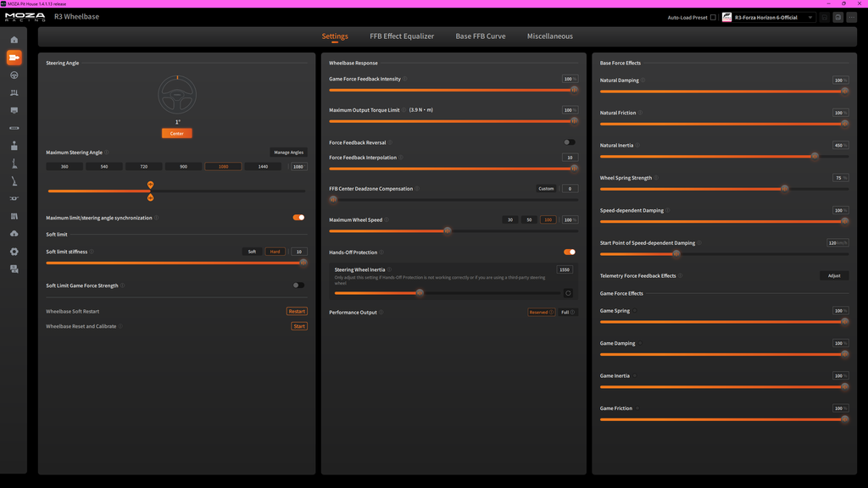Click the Natural Inertia slider handle

815,157
